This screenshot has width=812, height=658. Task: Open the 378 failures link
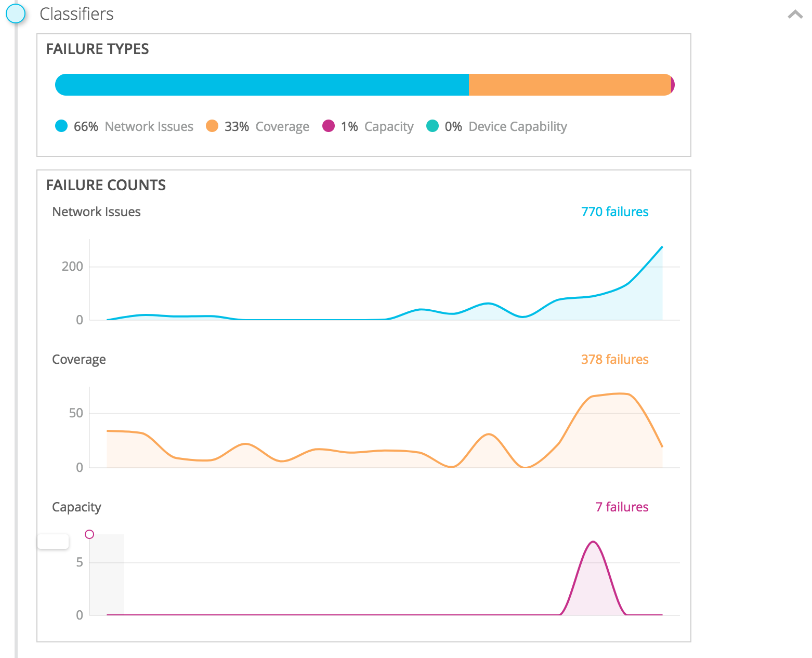click(614, 360)
